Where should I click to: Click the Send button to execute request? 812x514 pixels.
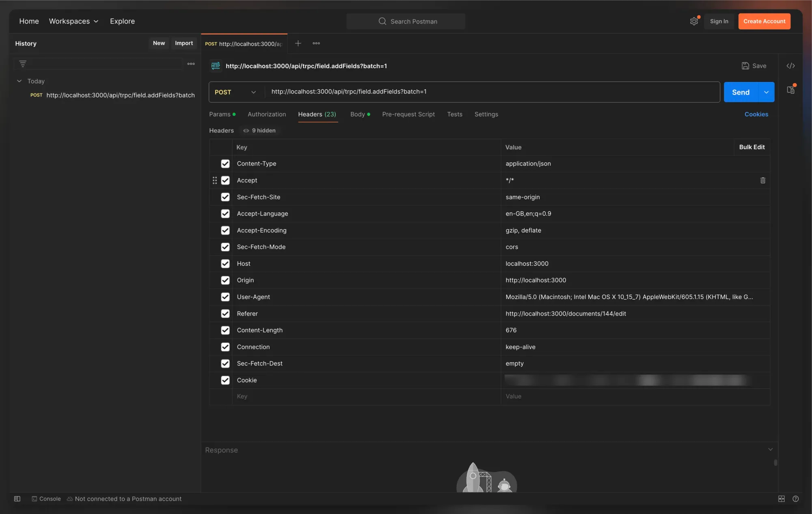[x=741, y=92]
